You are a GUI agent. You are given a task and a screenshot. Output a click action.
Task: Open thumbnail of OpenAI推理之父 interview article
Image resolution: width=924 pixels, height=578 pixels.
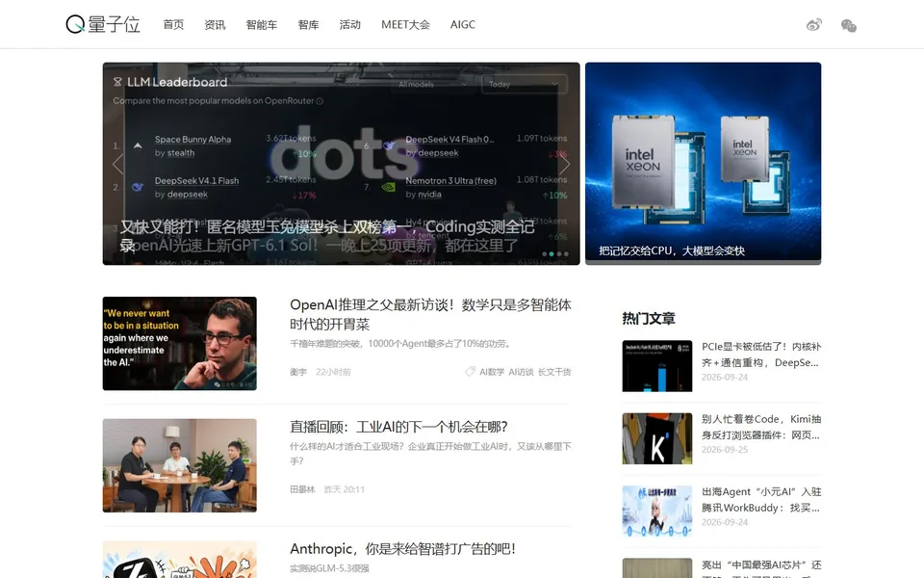point(180,343)
